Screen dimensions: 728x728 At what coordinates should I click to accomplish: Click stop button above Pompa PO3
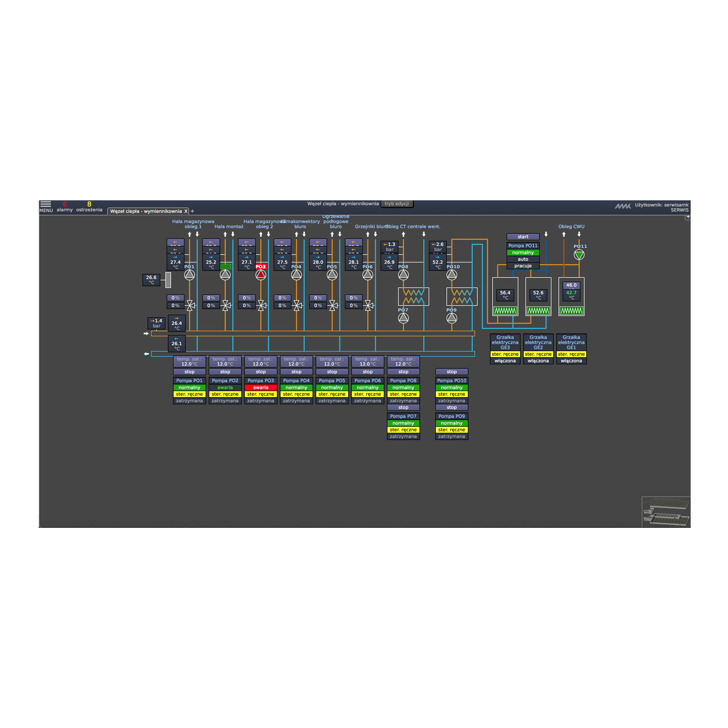(261, 372)
